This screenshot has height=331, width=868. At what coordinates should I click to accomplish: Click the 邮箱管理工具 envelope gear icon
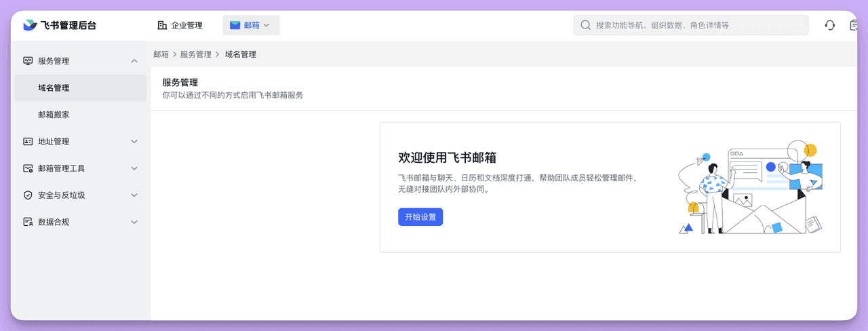(28, 168)
